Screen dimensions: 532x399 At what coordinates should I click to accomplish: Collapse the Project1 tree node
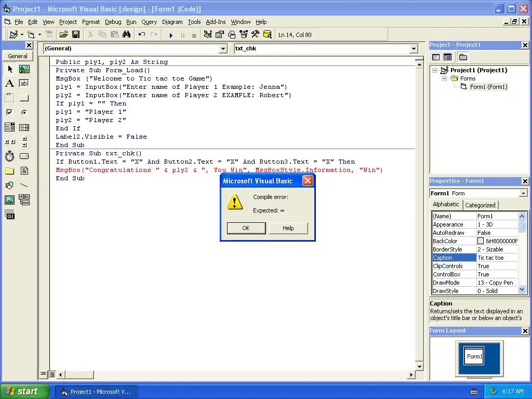(x=435, y=70)
